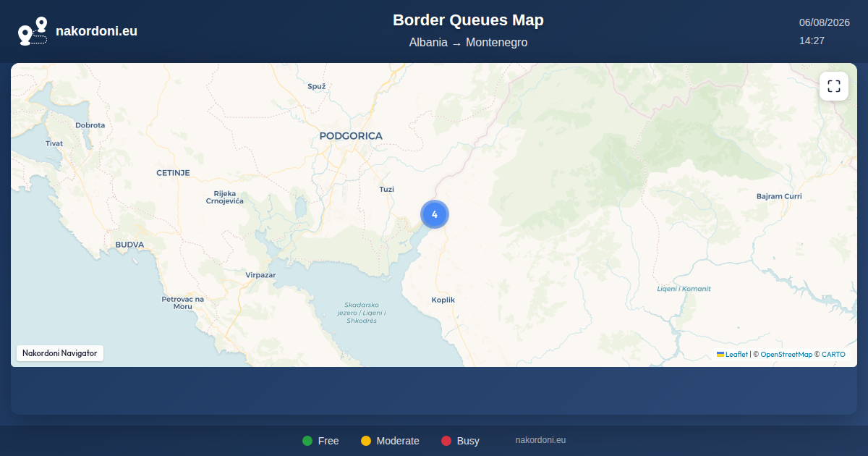Open the CARTO attribution link
The height and width of the screenshot is (456, 868).
coord(833,355)
